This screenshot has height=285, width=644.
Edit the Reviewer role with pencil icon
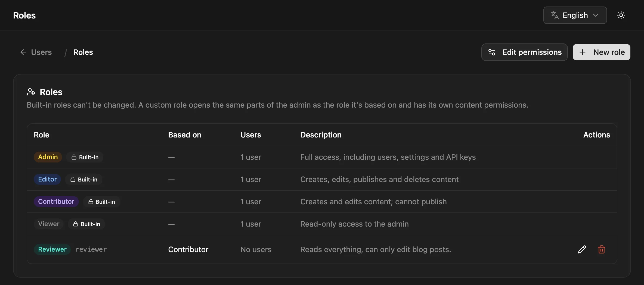(582, 249)
